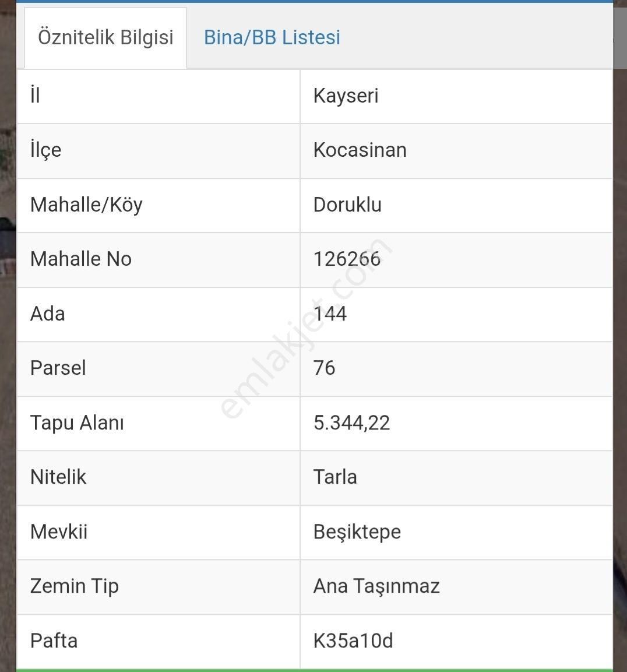This screenshot has width=627, height=672.
Task: Select the Kocasinan district value
Action: [x=360, y=150]
